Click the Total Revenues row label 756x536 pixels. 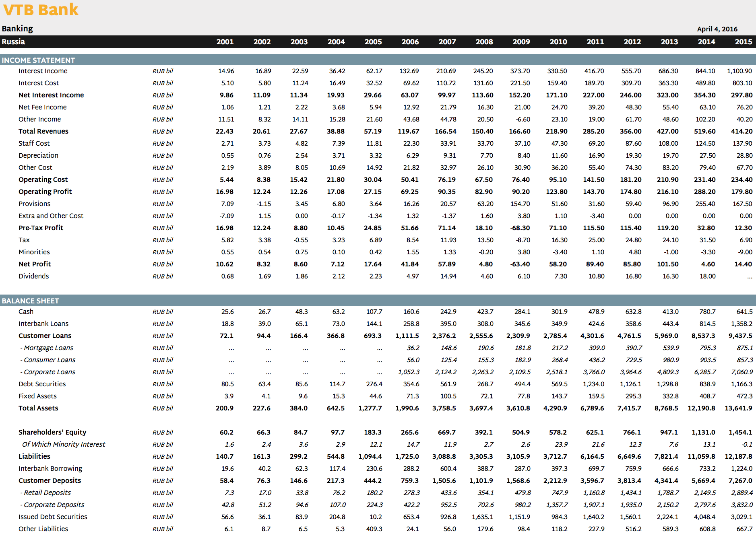[43, 131]
